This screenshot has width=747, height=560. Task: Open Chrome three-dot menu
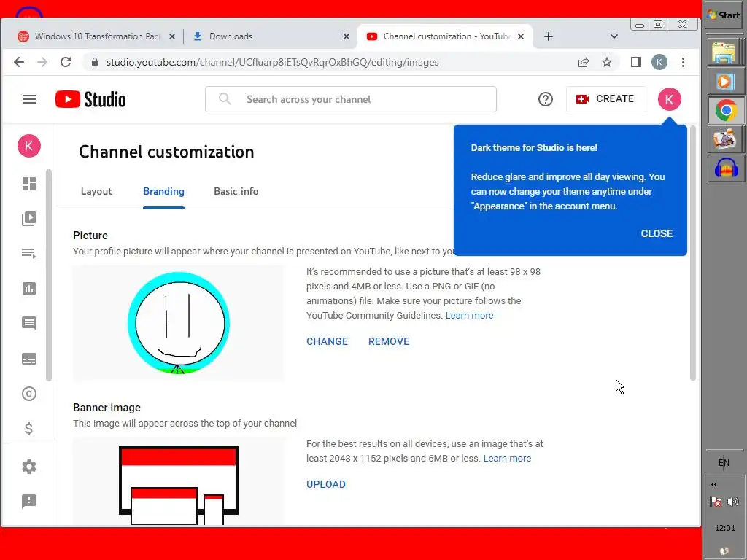pos(683,62)
